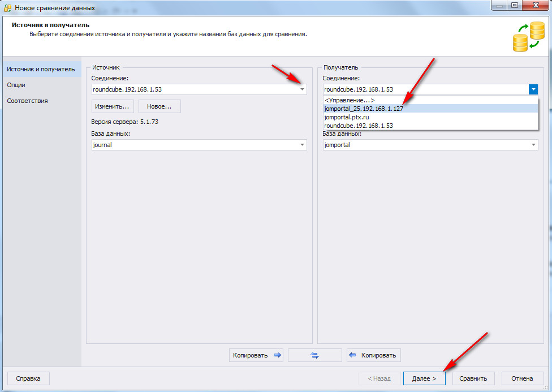
Task: Click the database comparison icon in header
Action: [x=527, y=37]
